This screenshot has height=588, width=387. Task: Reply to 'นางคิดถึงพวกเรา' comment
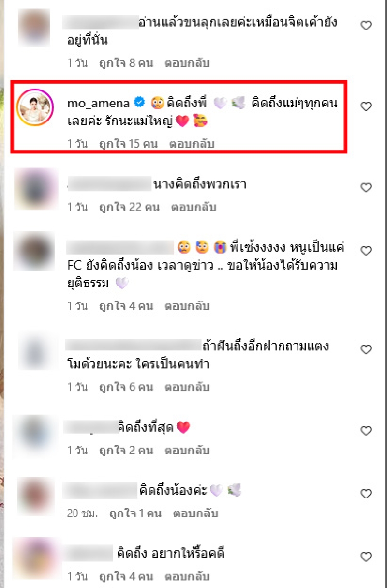pyautogui.click(x=193, y=207)
